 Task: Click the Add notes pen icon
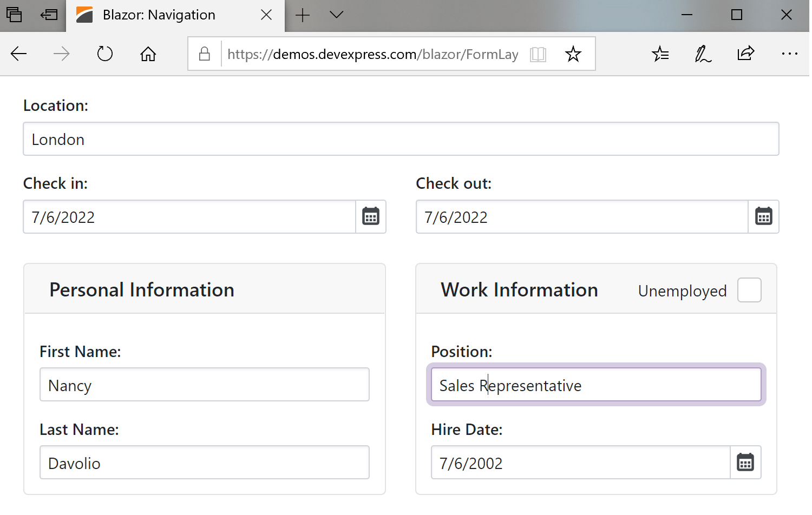coord(703,54)
